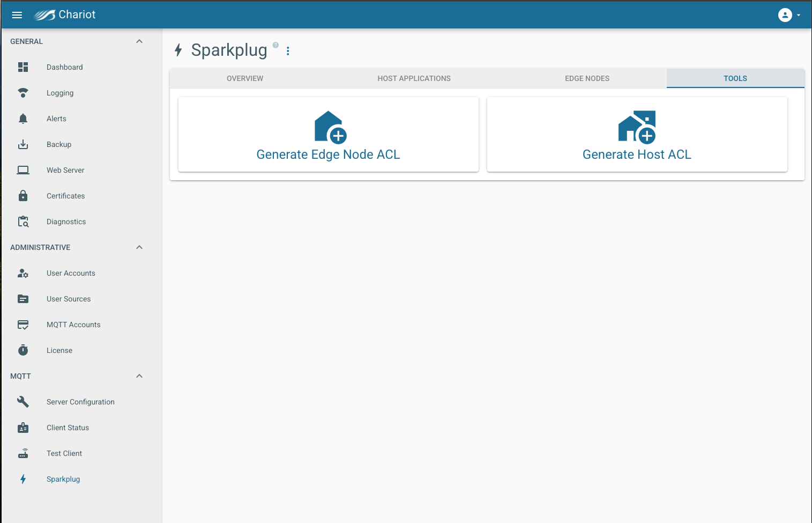
Task: Click the User Sources folder icon
Action: (x=23, y=299)
